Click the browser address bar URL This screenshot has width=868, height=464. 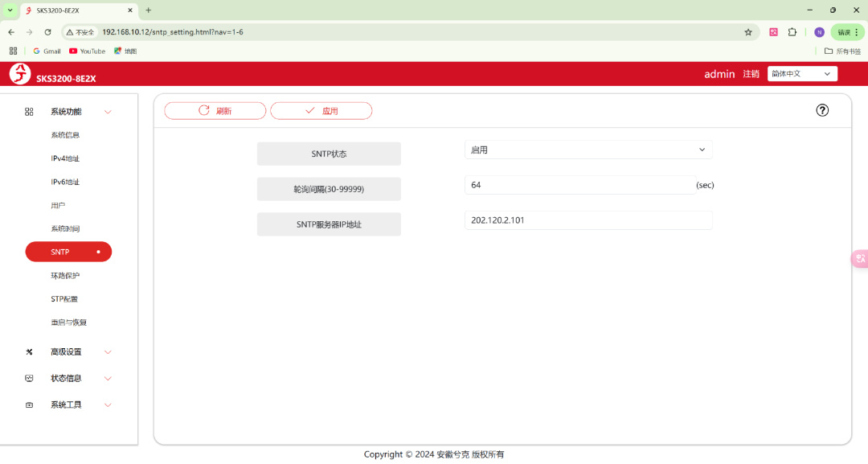tap(173, 32)
